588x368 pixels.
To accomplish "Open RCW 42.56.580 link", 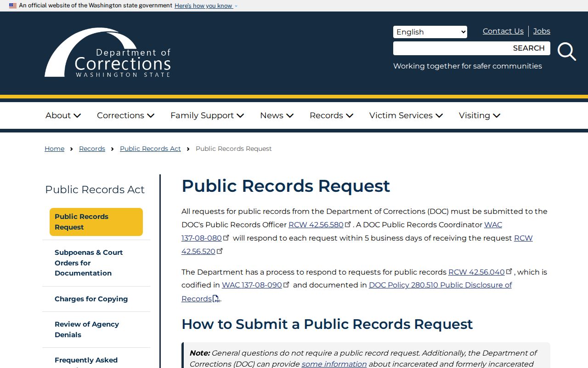I will tap(316, 225).
